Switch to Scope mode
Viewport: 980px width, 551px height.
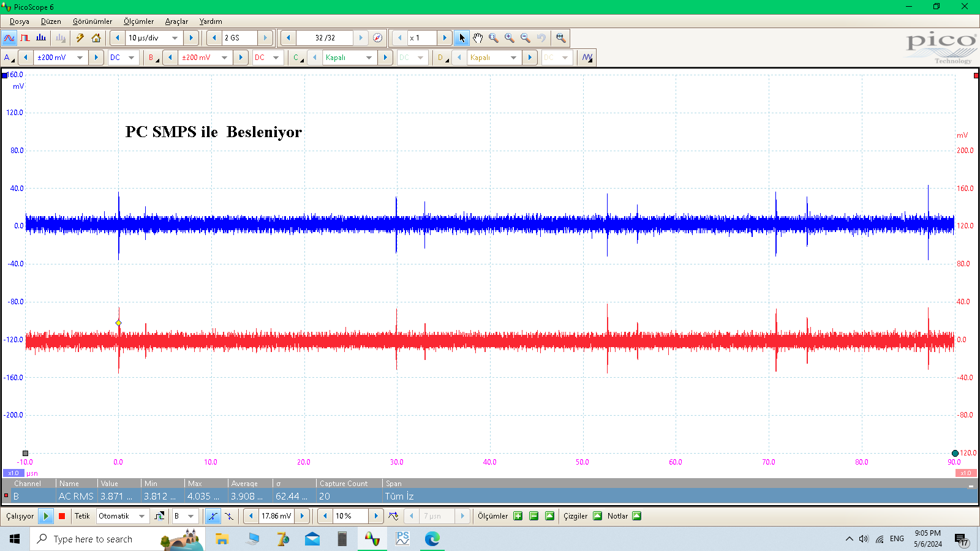[9, 38]
